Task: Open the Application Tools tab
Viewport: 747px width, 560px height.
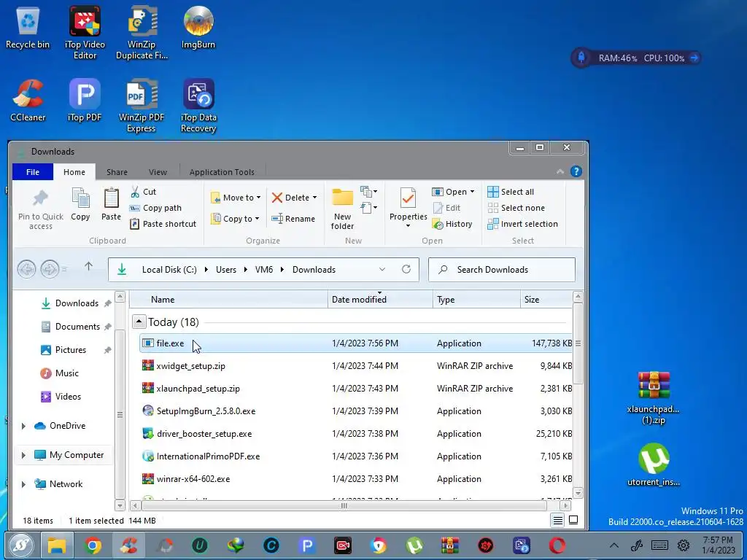Action: click(x=222, y=172)
